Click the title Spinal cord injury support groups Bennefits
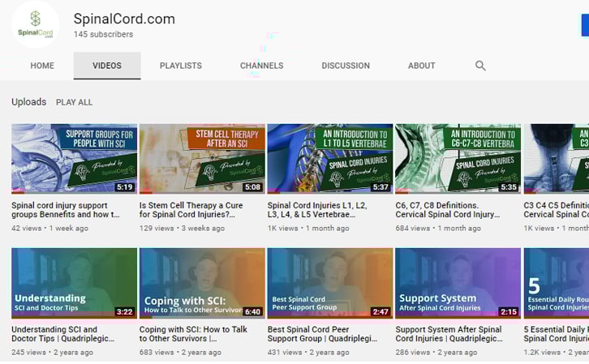This screenshot has width=589, height=364. [66, 210]
